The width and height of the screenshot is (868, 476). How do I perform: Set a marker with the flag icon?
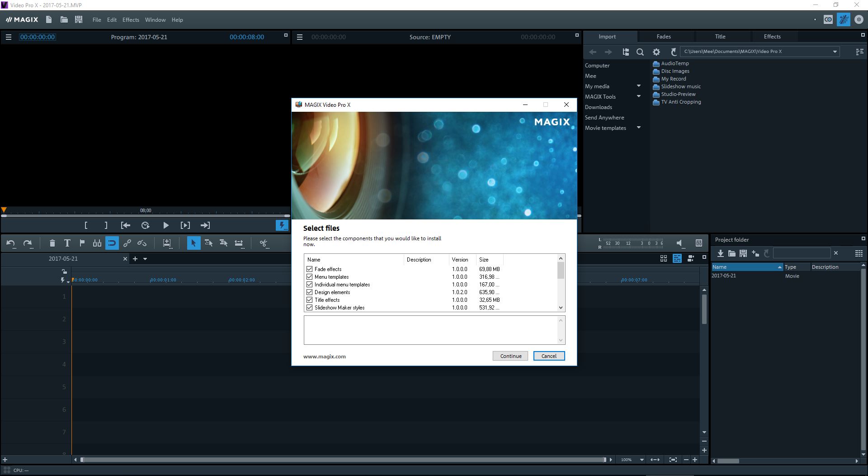coord(82,243)
